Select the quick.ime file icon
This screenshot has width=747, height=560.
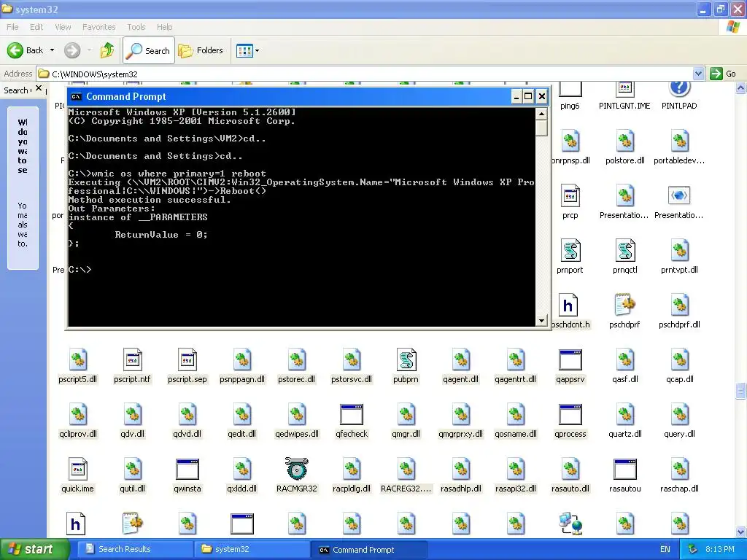tap(77, 470)
